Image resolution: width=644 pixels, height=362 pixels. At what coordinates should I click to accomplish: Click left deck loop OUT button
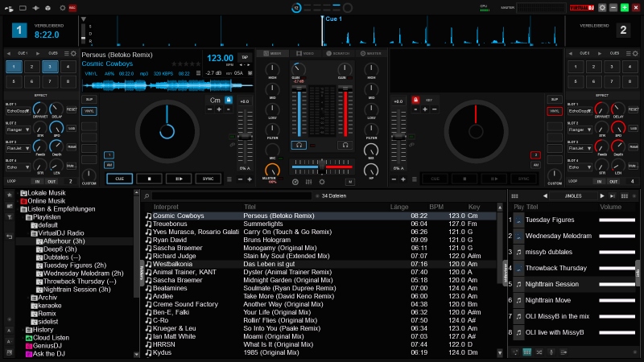point(52,181)
